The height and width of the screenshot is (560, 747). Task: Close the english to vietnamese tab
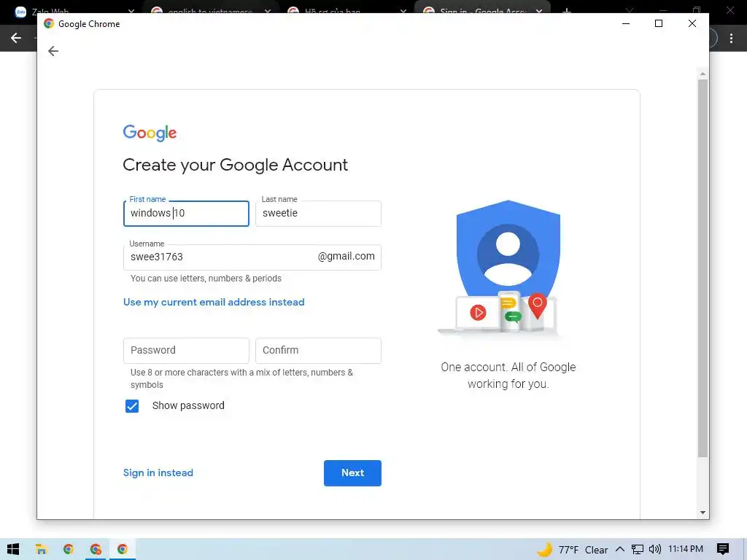[268, 9]
